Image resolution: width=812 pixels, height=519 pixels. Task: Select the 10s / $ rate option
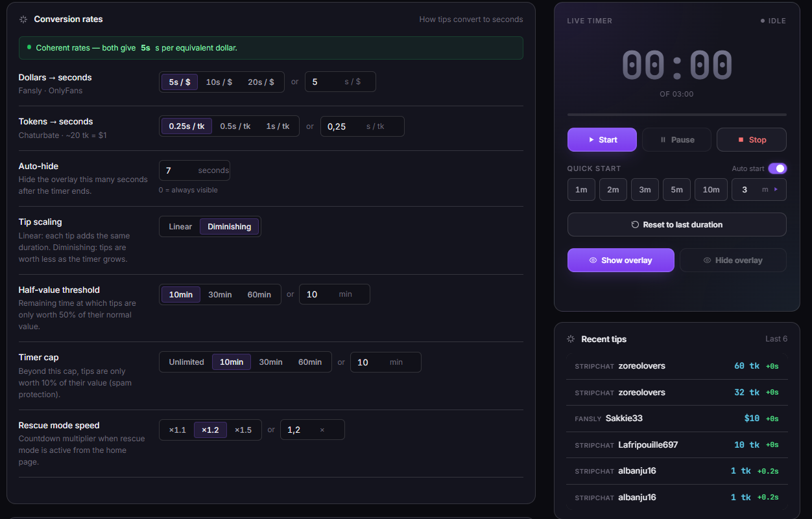[x=219, y=82]
